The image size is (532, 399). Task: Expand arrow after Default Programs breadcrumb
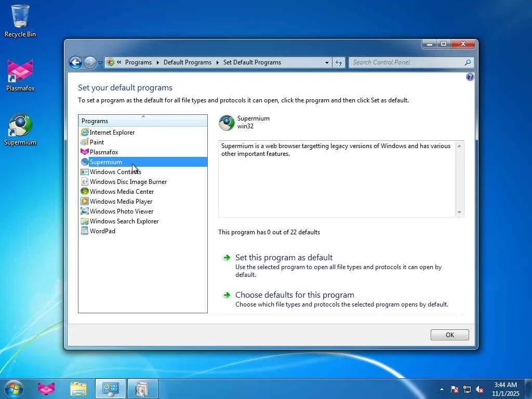218,62
